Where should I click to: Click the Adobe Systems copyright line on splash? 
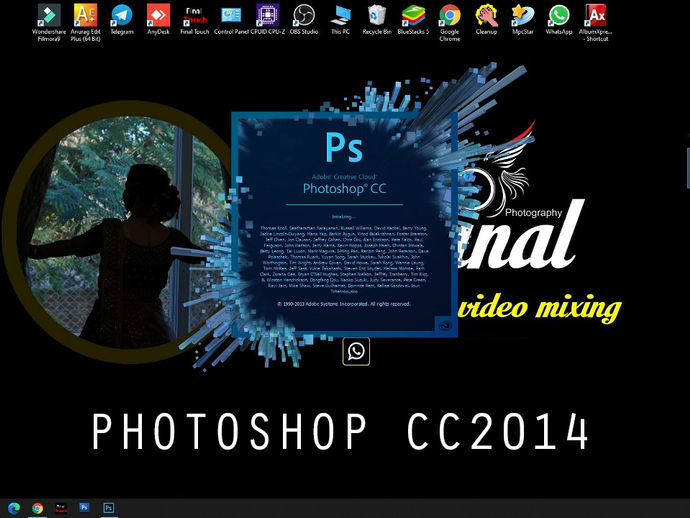[344, 304]
